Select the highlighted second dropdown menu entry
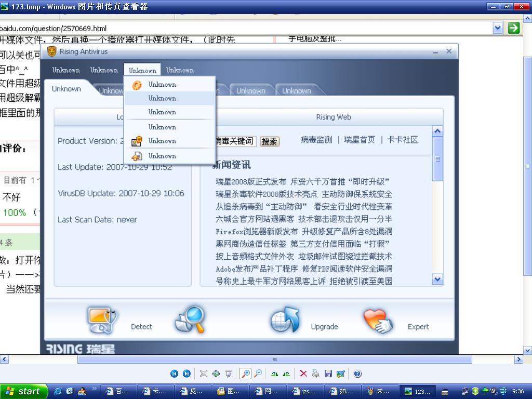 click(170, 98)
